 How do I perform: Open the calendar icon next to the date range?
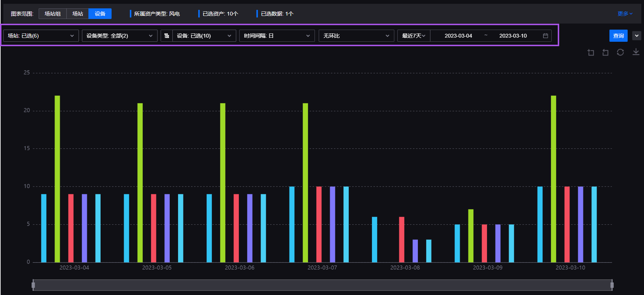546,36
